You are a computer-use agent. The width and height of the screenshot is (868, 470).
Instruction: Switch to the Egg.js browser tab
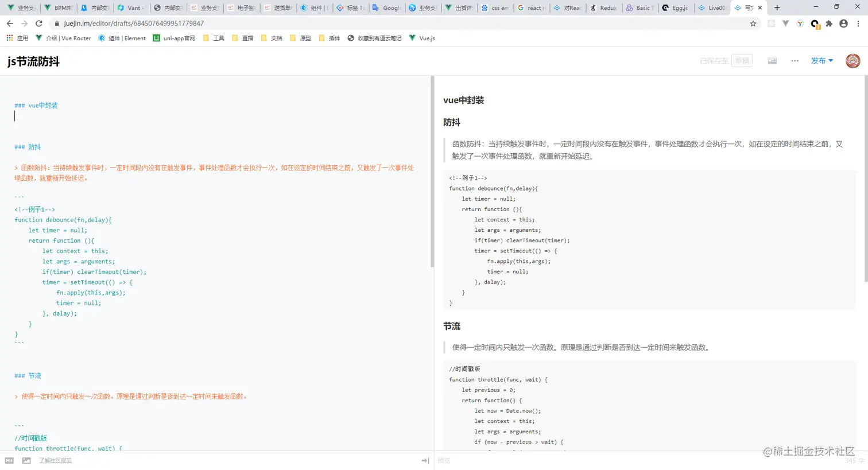(676, 8)
